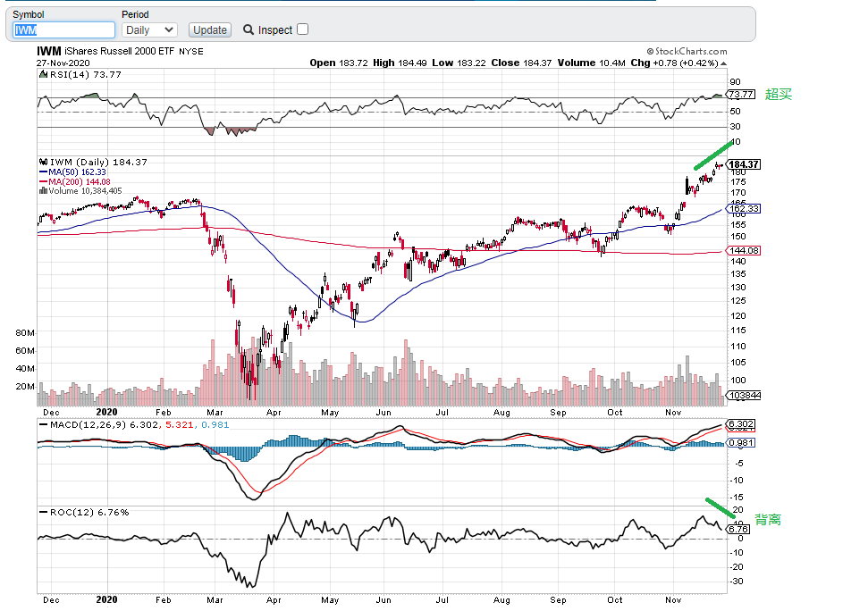
Task: Click the 'MA(200) 144.08' legend text
Action: tap(80, 182)
